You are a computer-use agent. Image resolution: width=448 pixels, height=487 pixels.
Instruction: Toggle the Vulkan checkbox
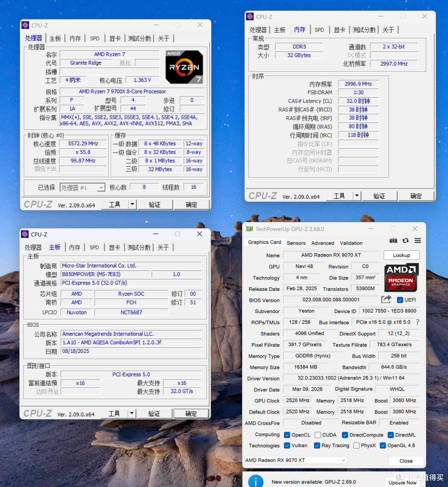[287, 445]
